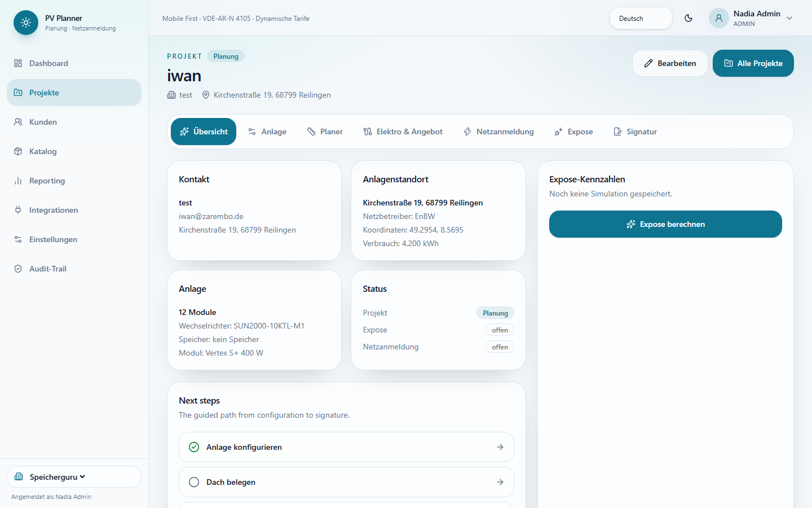Click the Verbrauch: 4.200 kWh value
Viewport: 812px width, 508px height.
(401, 243)
